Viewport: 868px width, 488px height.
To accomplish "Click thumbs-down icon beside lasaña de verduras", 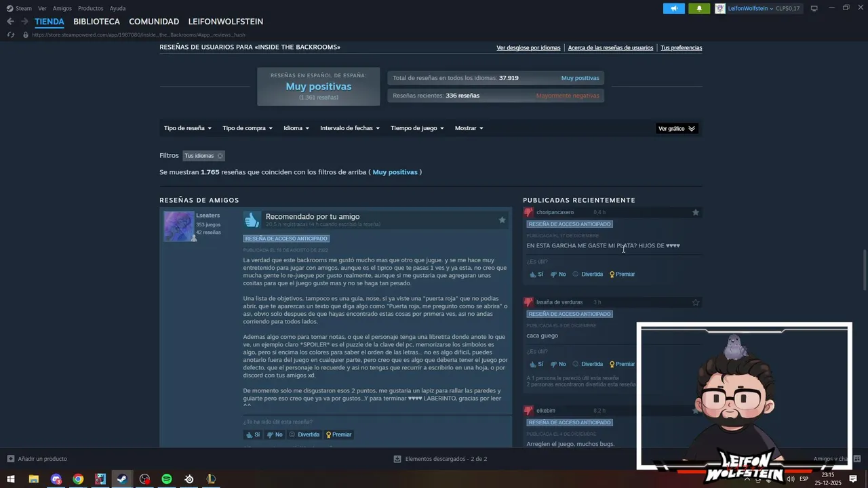I will click(x=529, y=302).
